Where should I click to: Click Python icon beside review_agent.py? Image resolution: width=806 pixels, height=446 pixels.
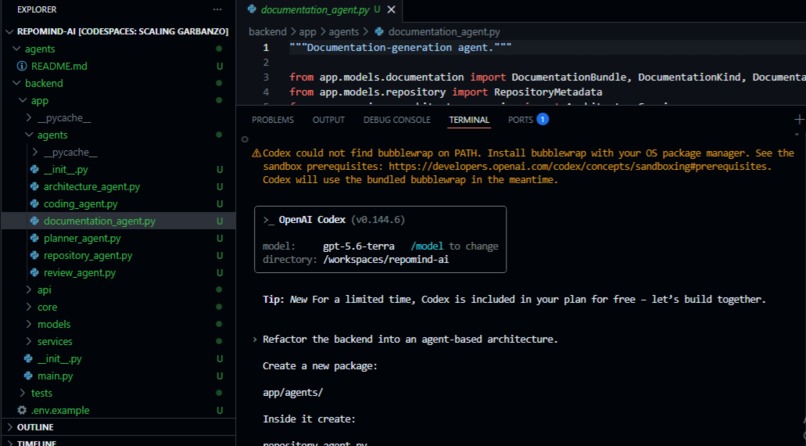[34, 273]
